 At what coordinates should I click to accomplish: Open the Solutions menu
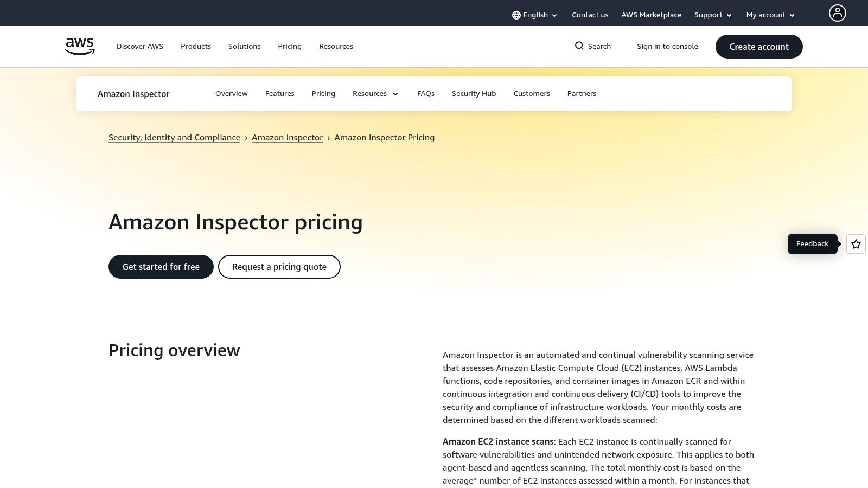(244, 46)
